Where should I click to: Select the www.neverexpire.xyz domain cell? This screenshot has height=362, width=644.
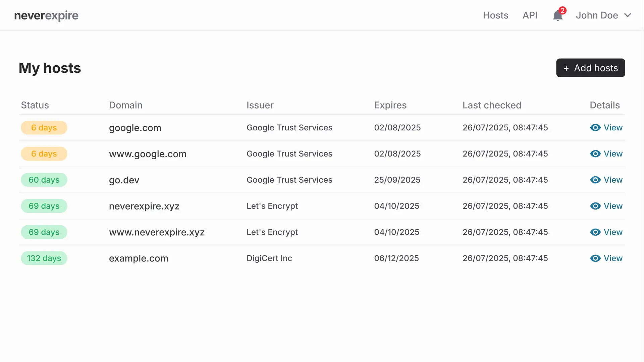[x=157, y=233]
